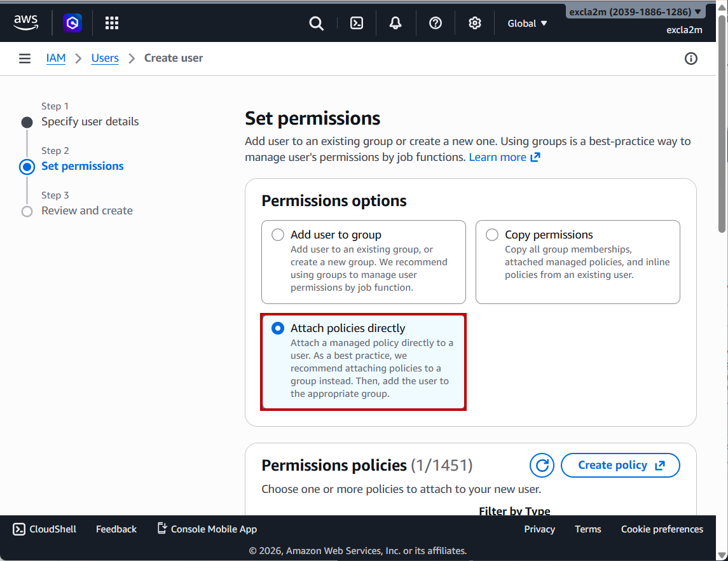Image resolution: width=728 pixels, height=561 pixels.
Task: Select Attach policies directly radio button
Action: click(278, 328)
